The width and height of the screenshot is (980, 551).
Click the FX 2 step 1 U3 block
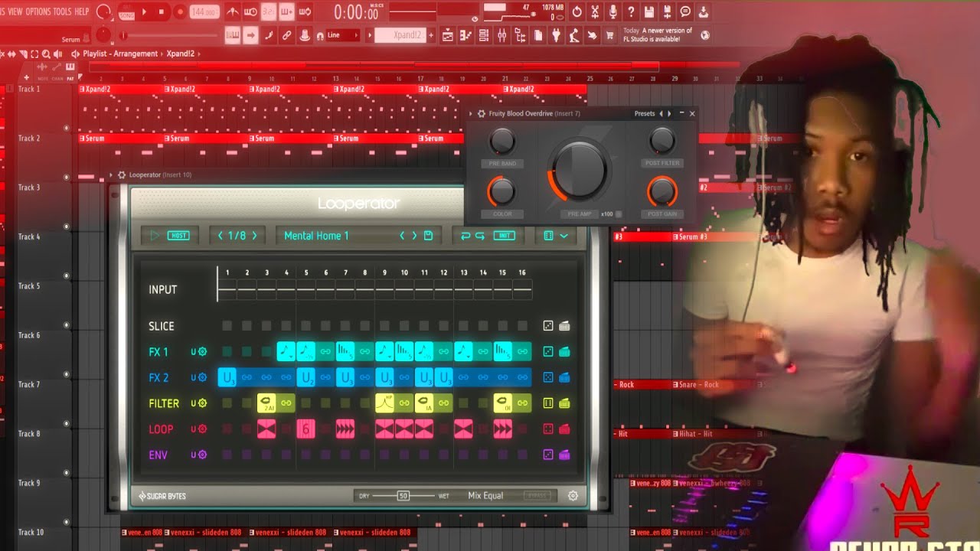point(227,377)
